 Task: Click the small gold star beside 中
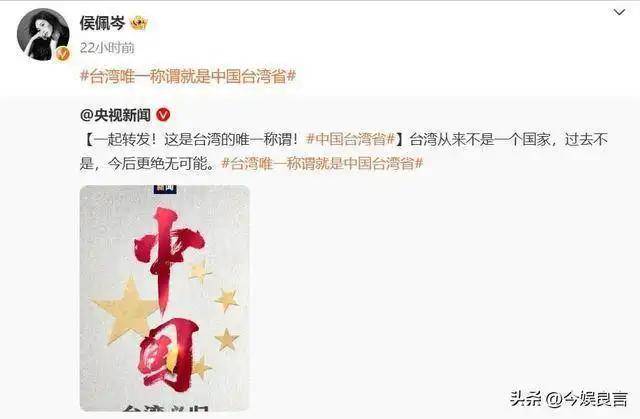[x=200, y=271]
